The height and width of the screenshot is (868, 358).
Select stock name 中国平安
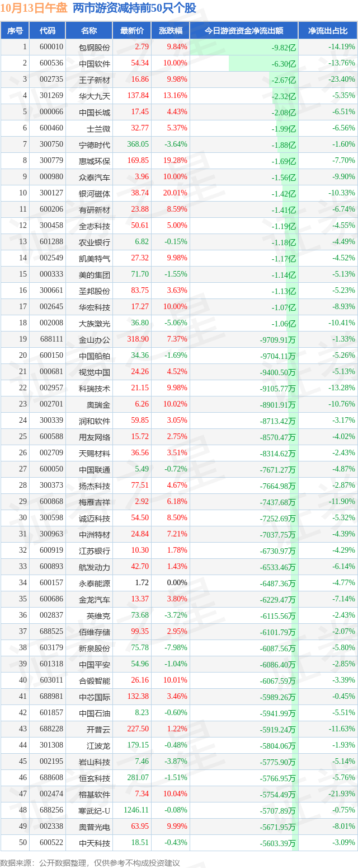click(95, 664)
